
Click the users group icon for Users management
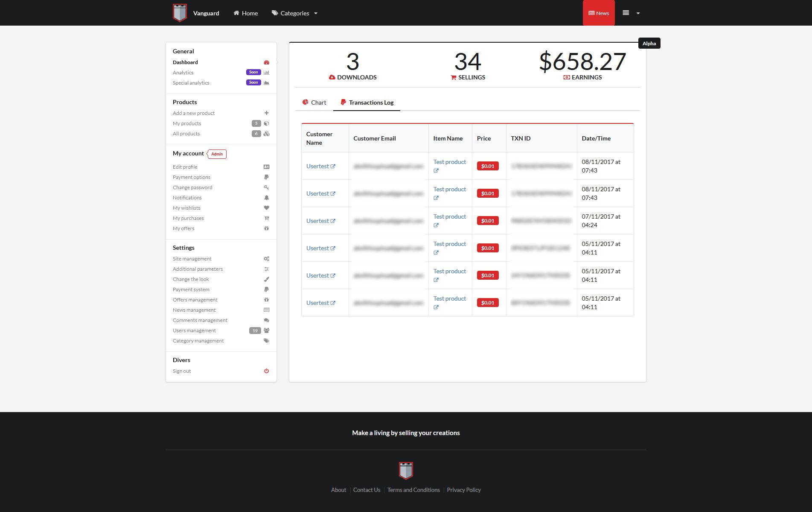[x=266, y=331]
